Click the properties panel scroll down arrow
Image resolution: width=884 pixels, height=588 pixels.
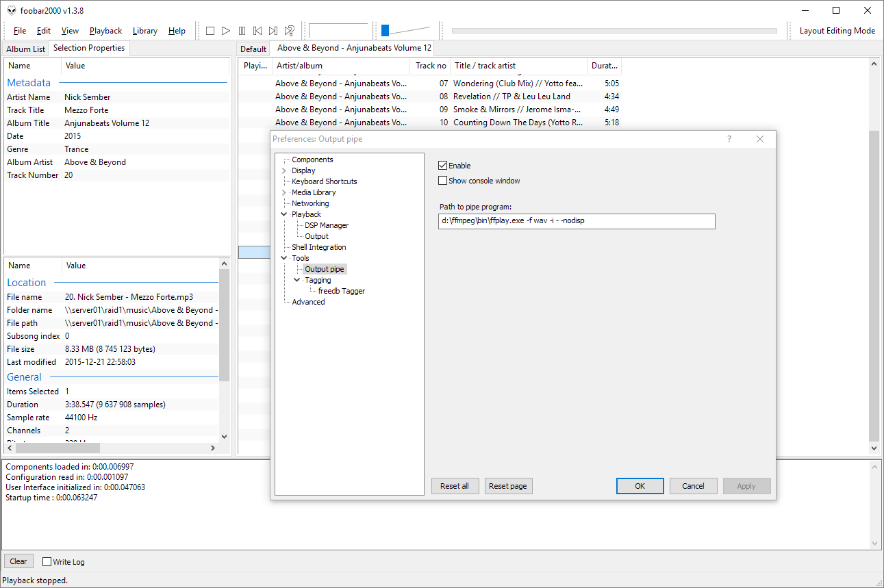click(224, 435)
